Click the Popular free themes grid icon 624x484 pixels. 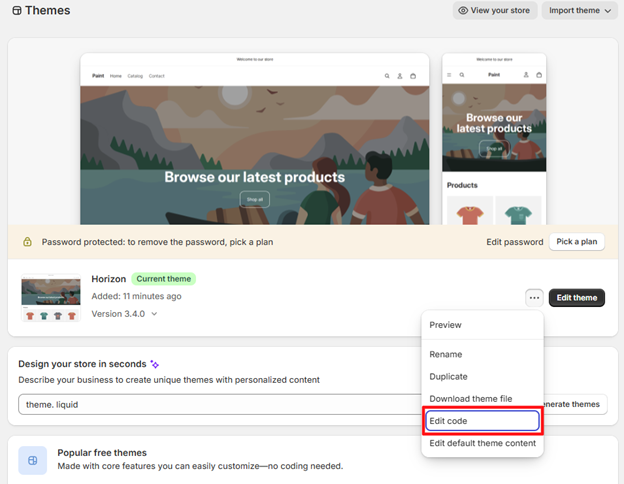(33, 461)
